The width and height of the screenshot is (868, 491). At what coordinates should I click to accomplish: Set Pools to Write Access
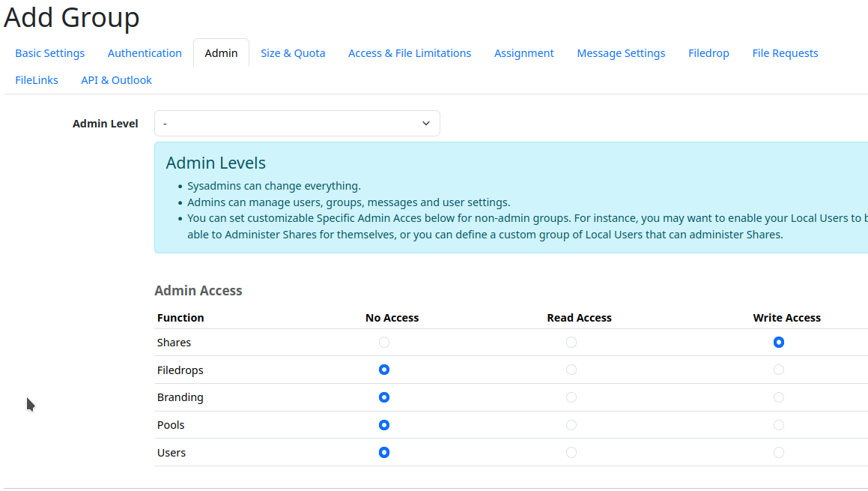(779, 425)
